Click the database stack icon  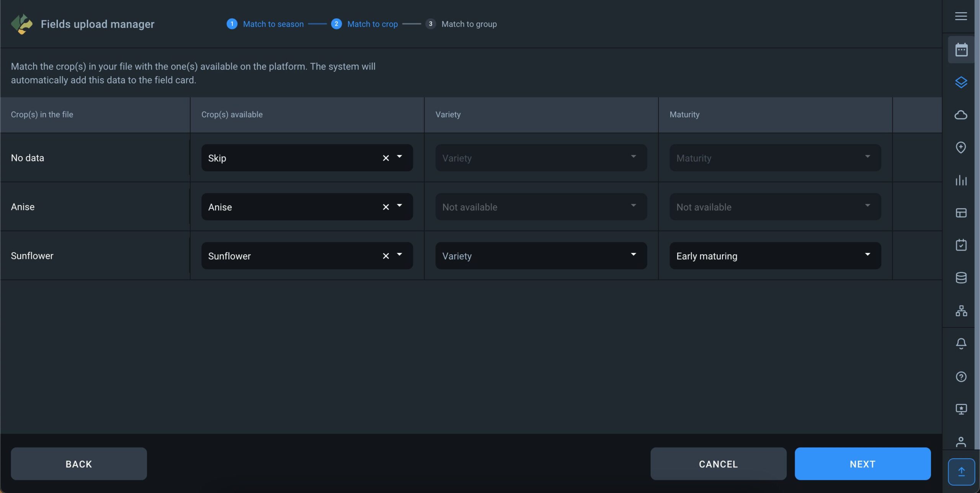pos(961,278)
